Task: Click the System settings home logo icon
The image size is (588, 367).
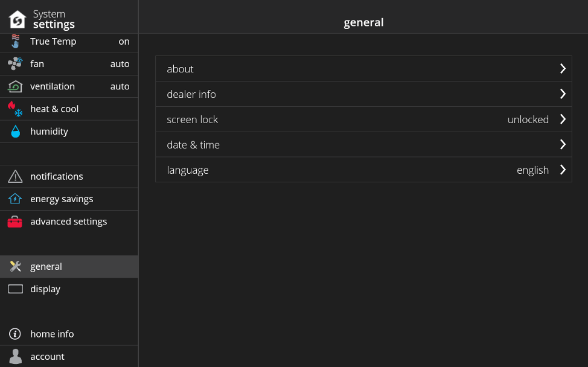Action: coord(18,19)
